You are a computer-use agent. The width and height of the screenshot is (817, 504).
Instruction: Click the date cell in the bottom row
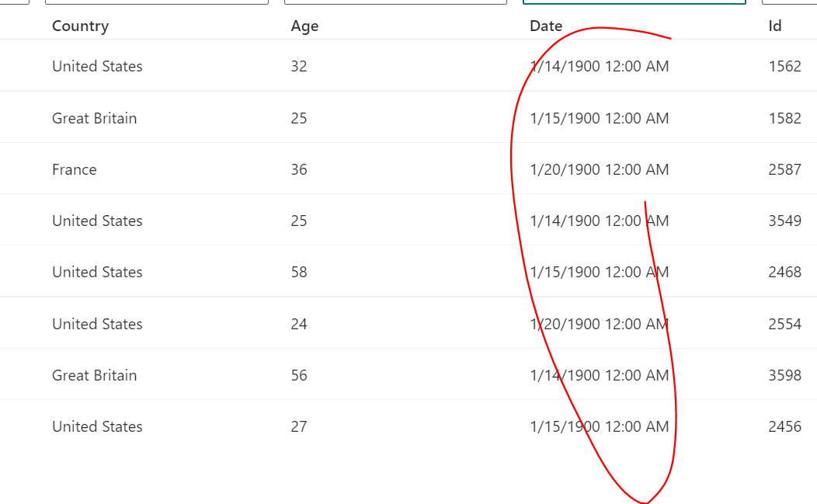pos(599,426)
